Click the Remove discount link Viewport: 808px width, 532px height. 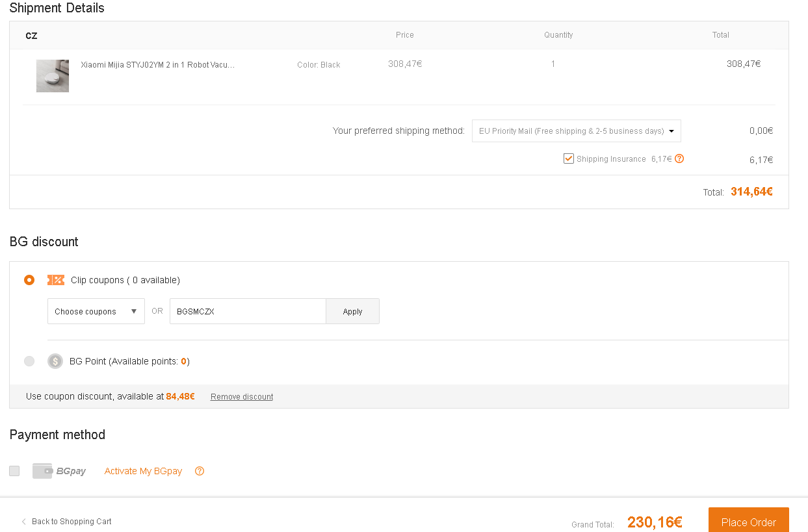[x=242, y=396]
